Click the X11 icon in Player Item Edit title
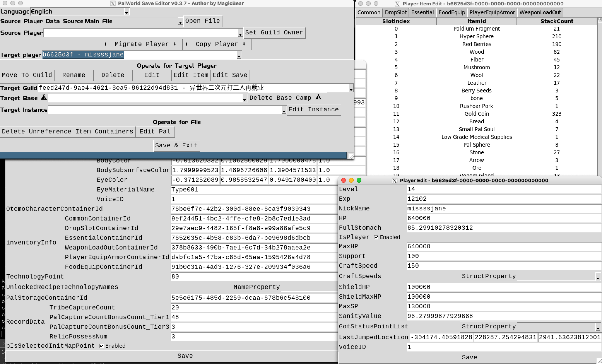The image size is (602, 364). 397,4
